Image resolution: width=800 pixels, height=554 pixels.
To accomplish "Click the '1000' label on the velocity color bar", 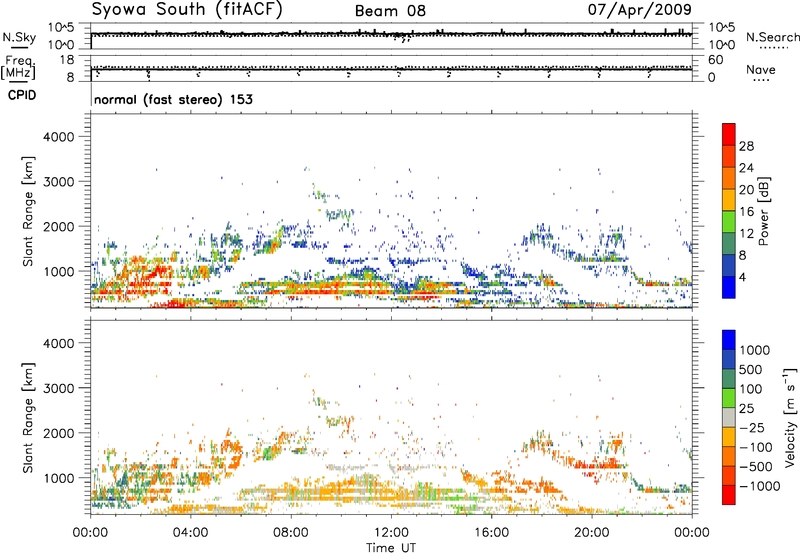I will click(x=755, y=350).
